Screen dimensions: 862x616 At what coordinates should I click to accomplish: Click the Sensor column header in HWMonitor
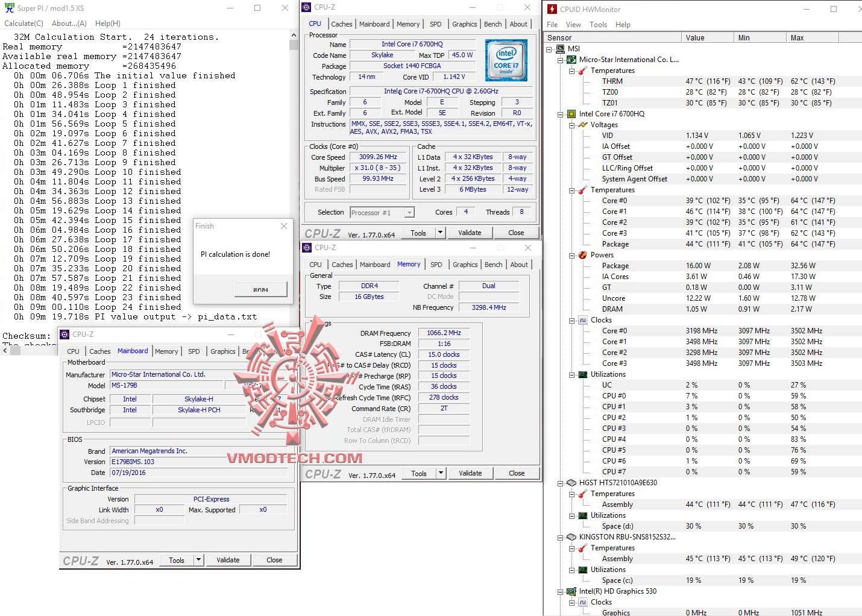[x=612, y=37]
